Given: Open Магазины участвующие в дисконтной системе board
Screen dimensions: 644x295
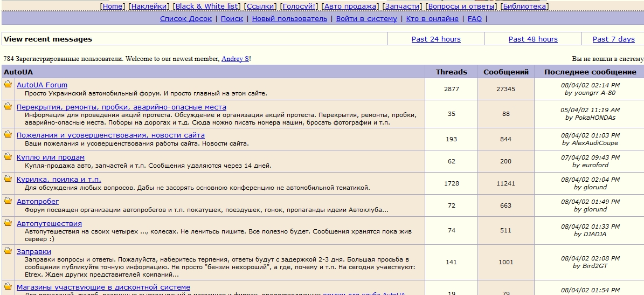Looking at the screenshot, I should click(103, 287).
